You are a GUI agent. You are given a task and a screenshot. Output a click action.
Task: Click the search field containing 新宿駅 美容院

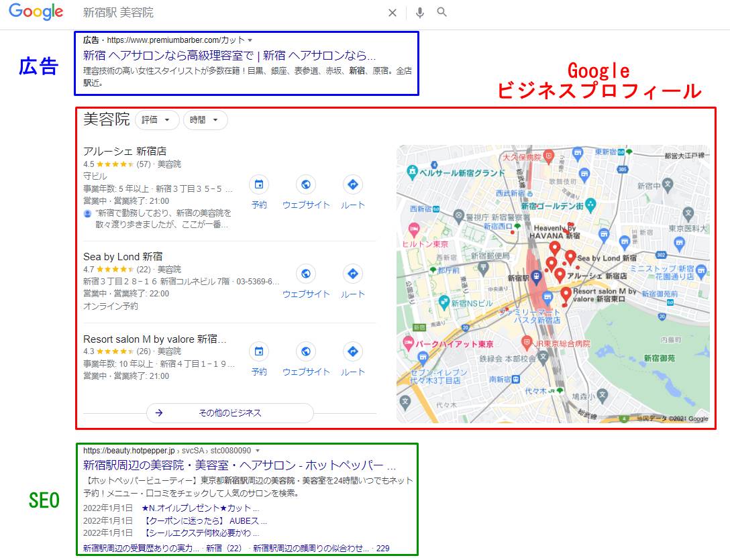233,13
